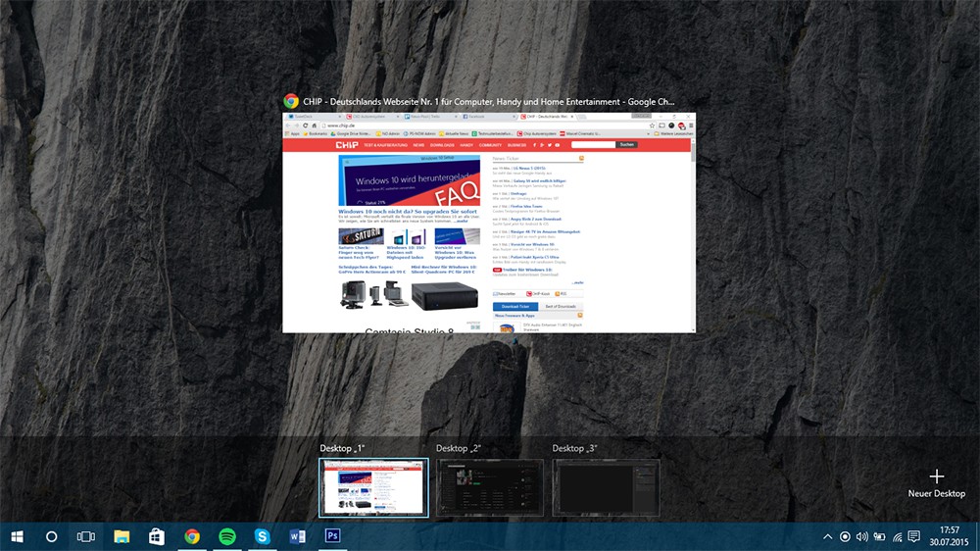The width and height of the screenshot is (980, 551).
Task: Open the Action Center notifications icon
Action: tap(914, 536)
